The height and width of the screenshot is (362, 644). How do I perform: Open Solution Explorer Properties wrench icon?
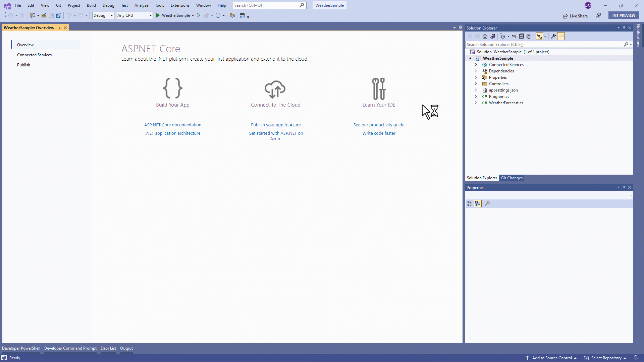point(553,36)
